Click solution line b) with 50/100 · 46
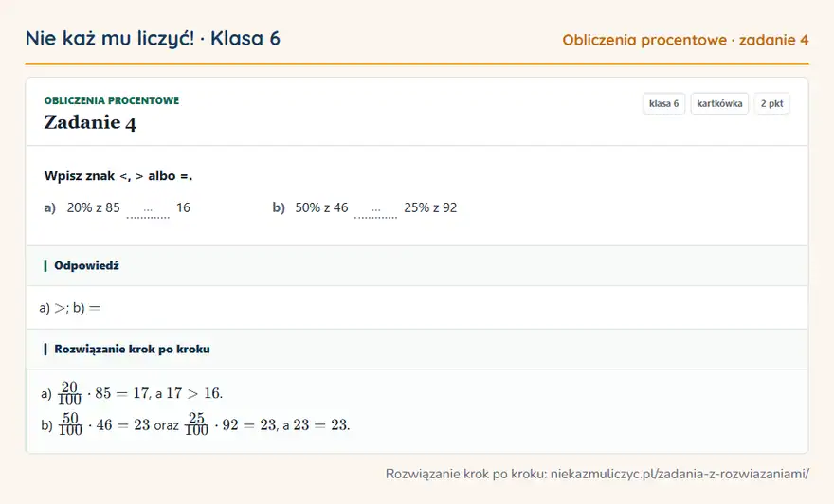834x504 pixels. point(195,424)
